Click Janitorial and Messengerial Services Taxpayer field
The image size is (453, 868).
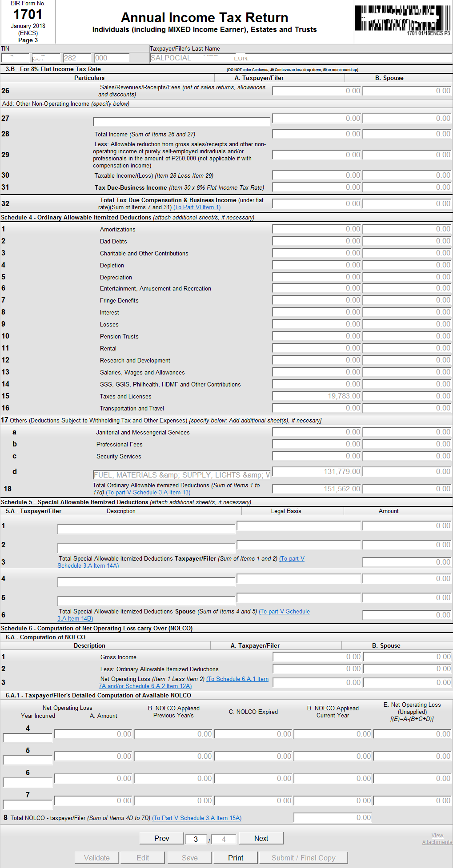tap(317, 432)
